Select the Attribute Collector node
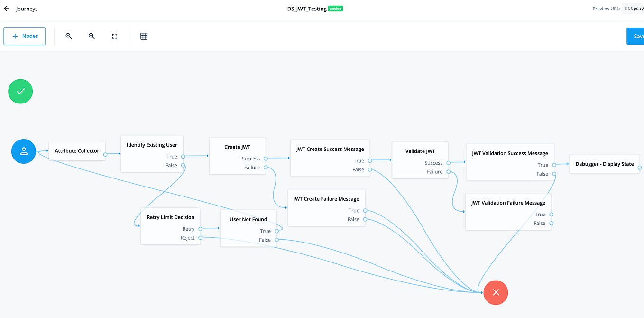 [x=76, y=150]
